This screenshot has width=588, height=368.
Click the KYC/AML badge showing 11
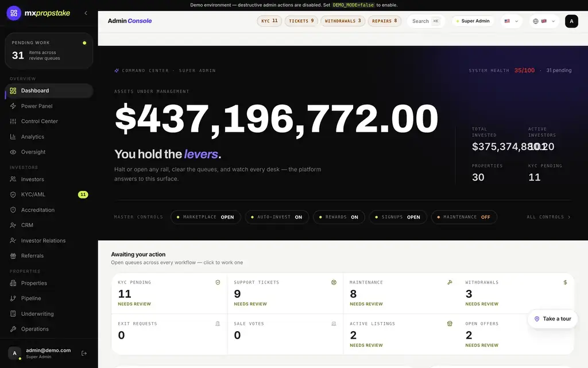coord(83,194)
